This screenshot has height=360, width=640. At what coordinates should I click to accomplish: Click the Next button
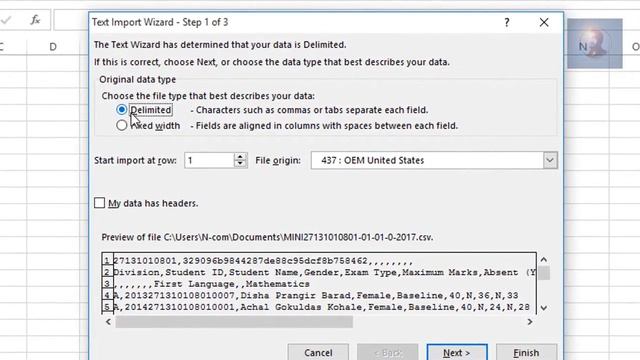point(457,352)
